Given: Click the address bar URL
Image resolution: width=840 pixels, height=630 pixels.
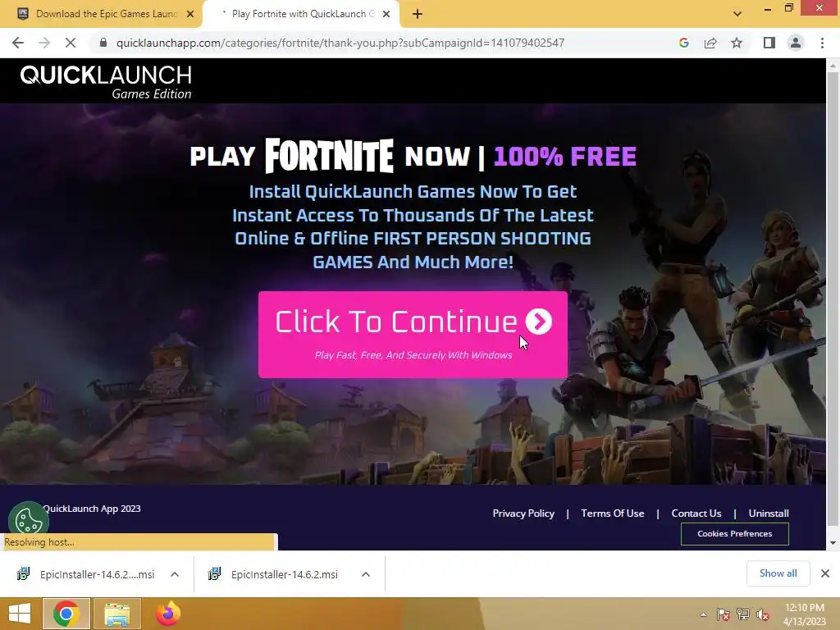Looking at the screenshot, I should click(340, 43).
